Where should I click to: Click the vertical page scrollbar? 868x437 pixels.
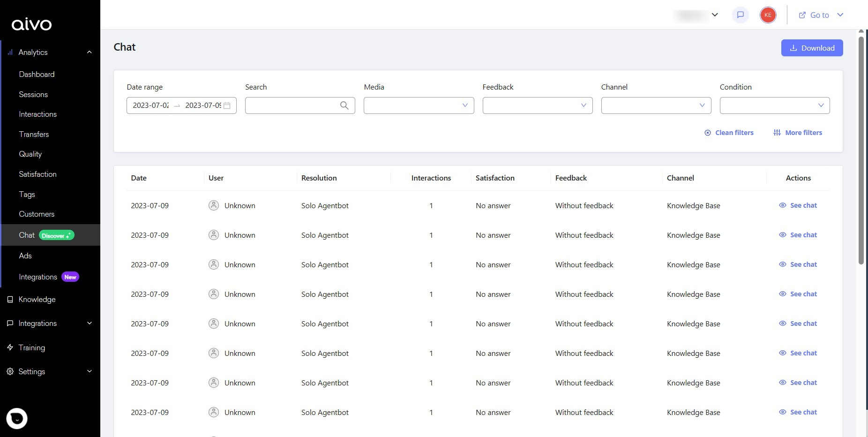[861, 150]
